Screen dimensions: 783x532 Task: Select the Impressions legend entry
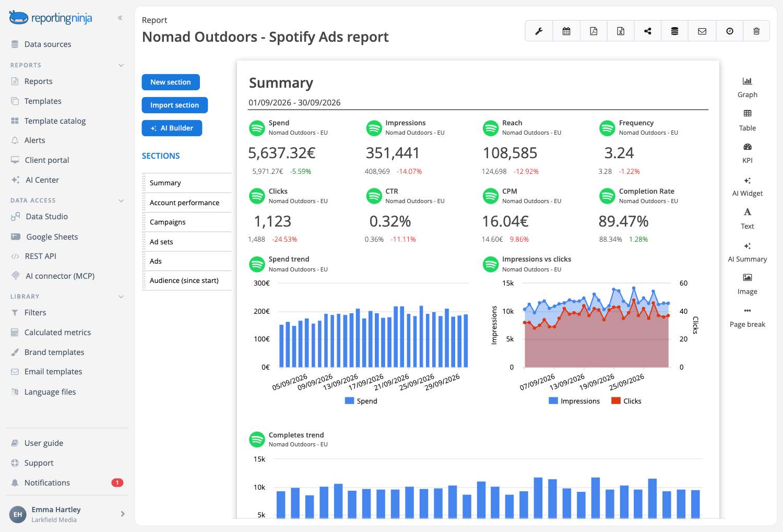[x=574, y=401]
